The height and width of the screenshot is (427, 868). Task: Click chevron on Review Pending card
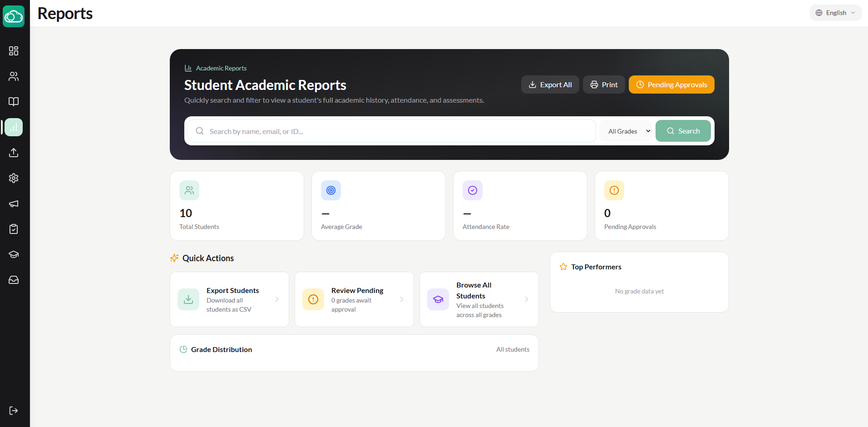pos(402,299)
